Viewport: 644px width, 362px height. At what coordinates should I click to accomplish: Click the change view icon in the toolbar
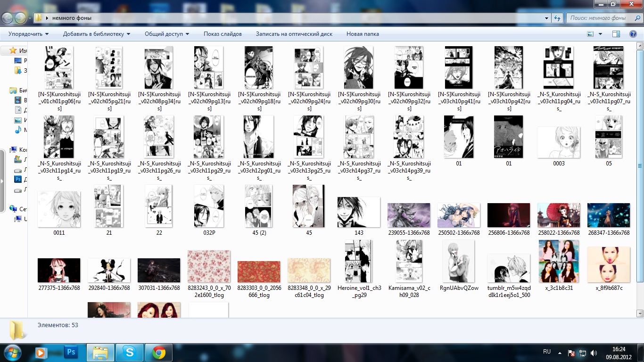pyautogui.click(x=590, y=34)
